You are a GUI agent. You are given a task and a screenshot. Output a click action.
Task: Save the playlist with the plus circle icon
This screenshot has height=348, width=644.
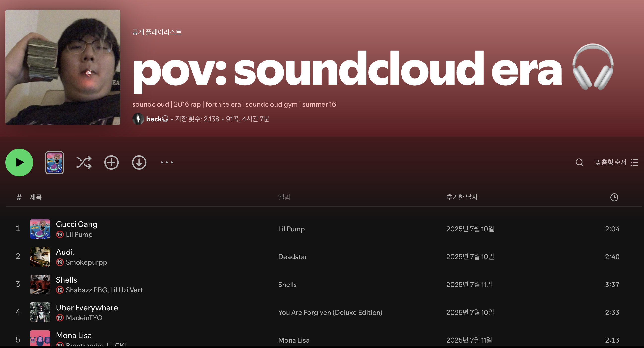(x=111, y=162)
